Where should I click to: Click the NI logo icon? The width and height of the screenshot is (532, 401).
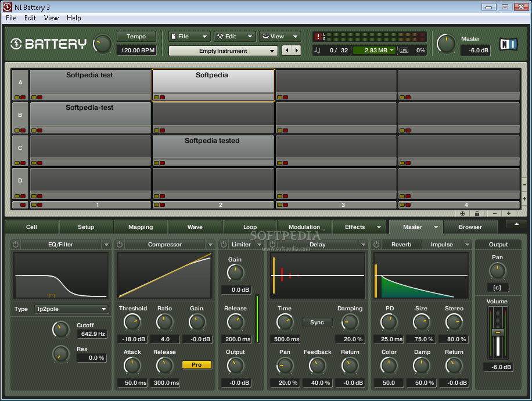point(508,44)
